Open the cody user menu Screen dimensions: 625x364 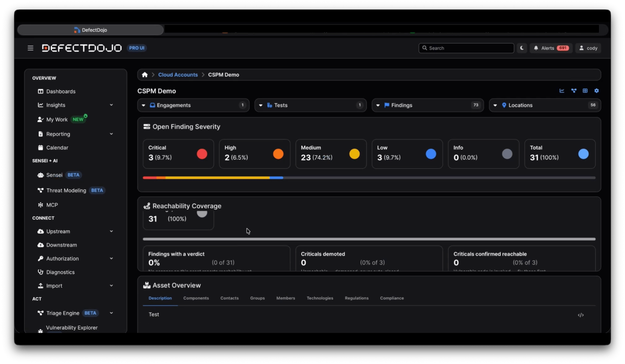[x=588, y=48]
